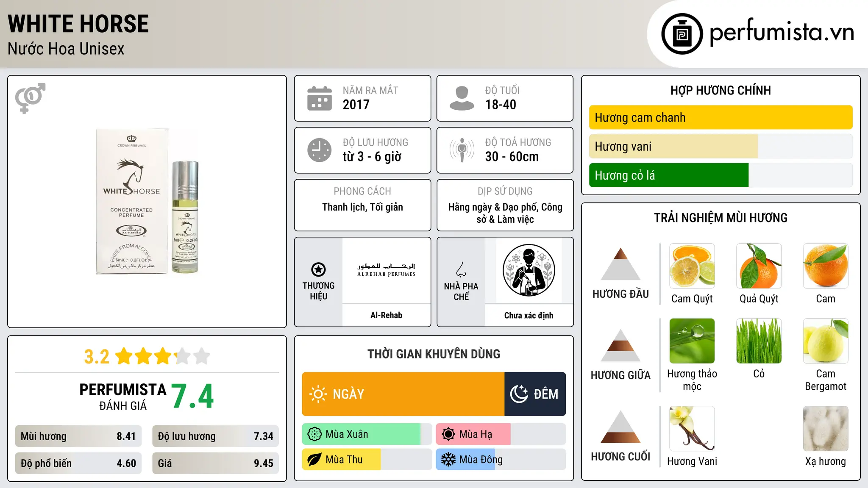Click the Cỏ grass note image
The height and width of the screenshot is (488, 868).
point(759,341)
